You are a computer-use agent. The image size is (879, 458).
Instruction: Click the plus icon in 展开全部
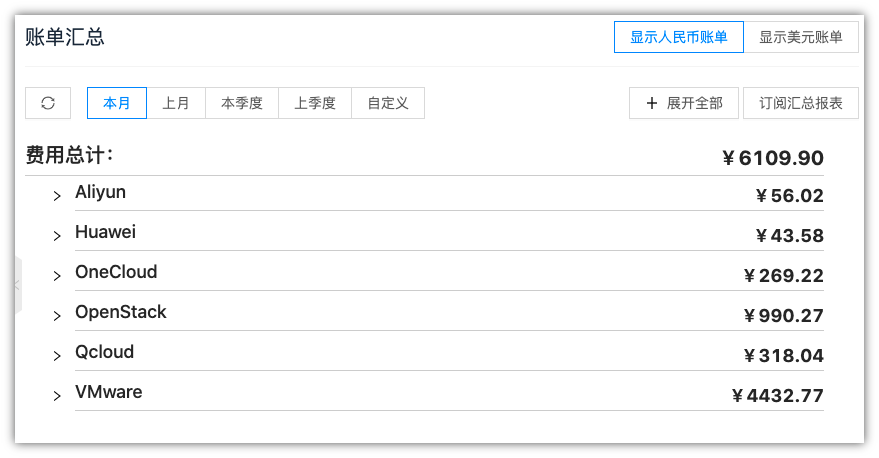pos(652,103)
